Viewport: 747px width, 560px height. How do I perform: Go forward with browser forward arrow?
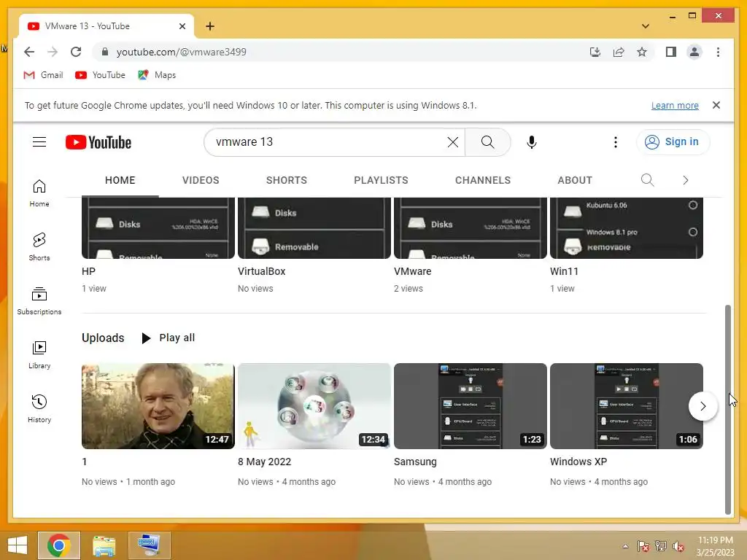(53, 52)
